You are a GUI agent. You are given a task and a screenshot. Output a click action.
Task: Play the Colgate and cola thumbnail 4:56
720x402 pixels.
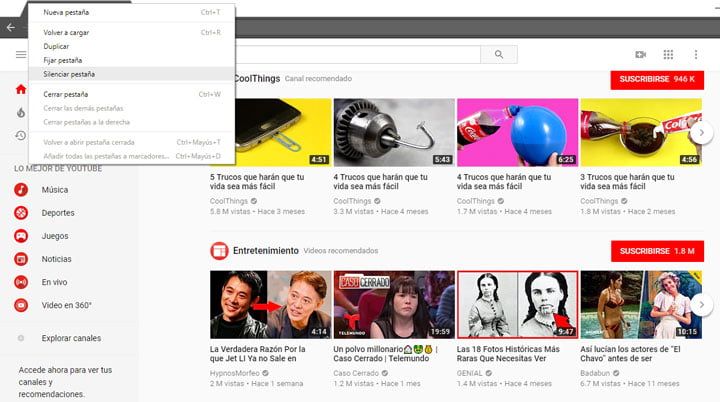pos(641,132)
